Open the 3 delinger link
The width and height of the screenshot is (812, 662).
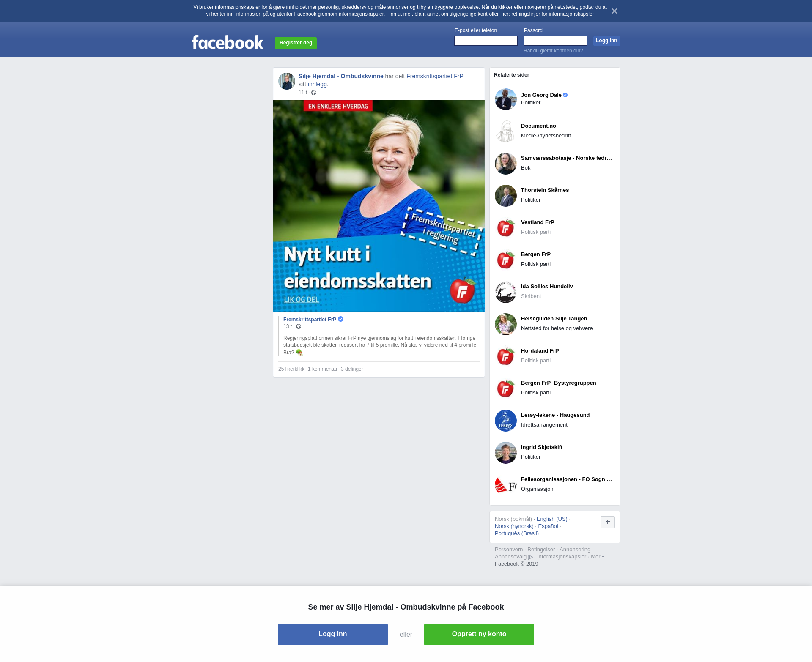(x=352, y=369)
